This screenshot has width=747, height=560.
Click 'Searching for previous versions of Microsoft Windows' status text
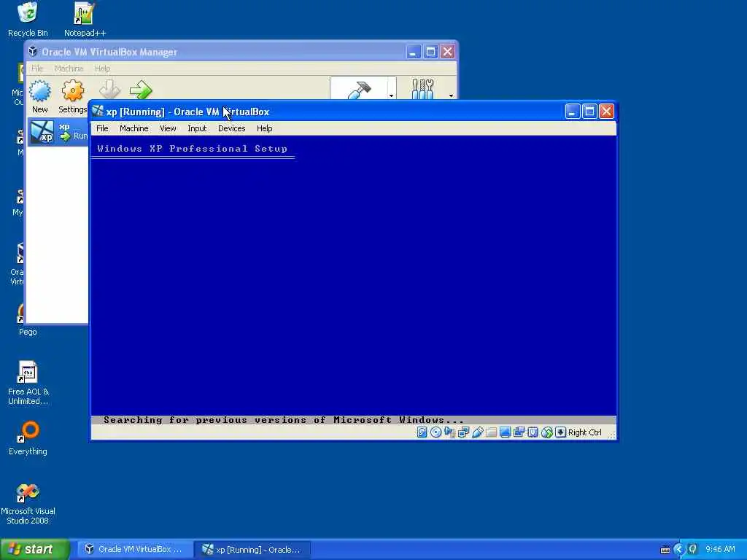coord(284,420)
